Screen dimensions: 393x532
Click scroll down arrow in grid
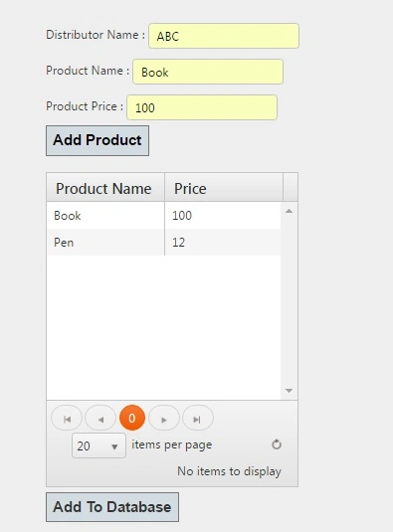click(290, 391)
